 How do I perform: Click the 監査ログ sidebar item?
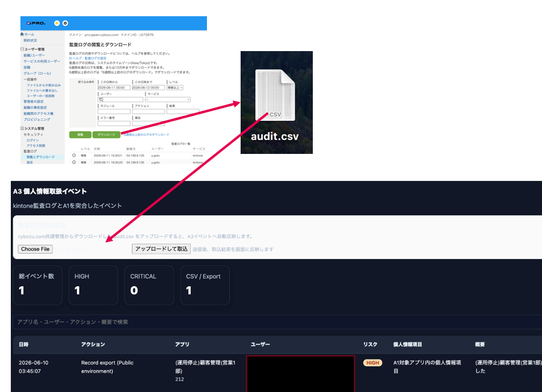[x=30, y=152]
